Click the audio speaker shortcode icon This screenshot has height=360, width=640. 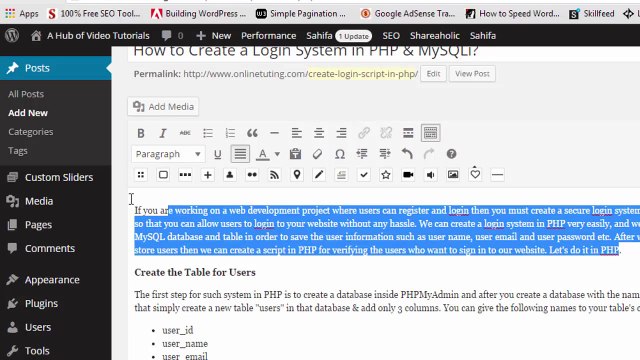[x=430, y=175]
